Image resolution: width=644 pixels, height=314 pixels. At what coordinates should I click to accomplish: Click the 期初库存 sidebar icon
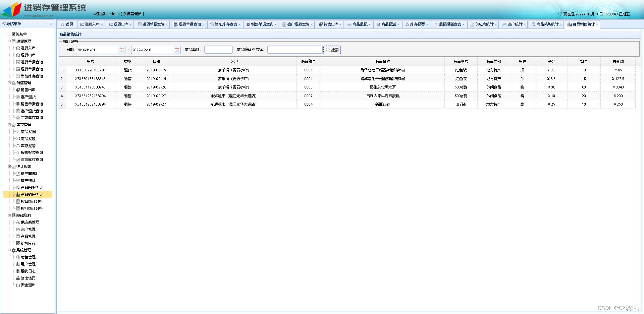pos(18,243)
